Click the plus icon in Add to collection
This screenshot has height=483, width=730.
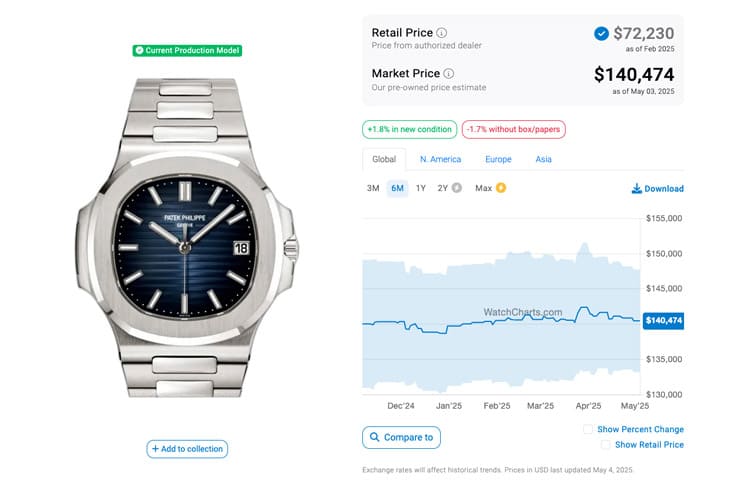155,449
